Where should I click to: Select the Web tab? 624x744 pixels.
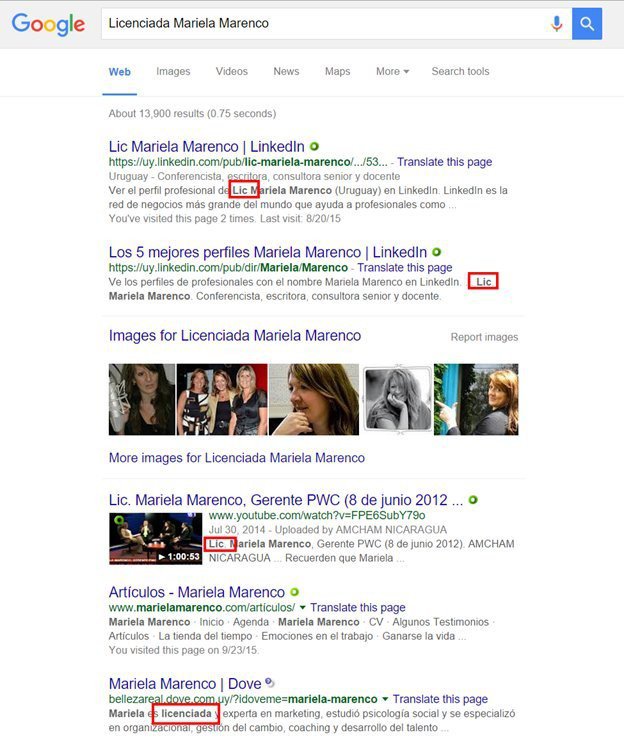point(120,72)
